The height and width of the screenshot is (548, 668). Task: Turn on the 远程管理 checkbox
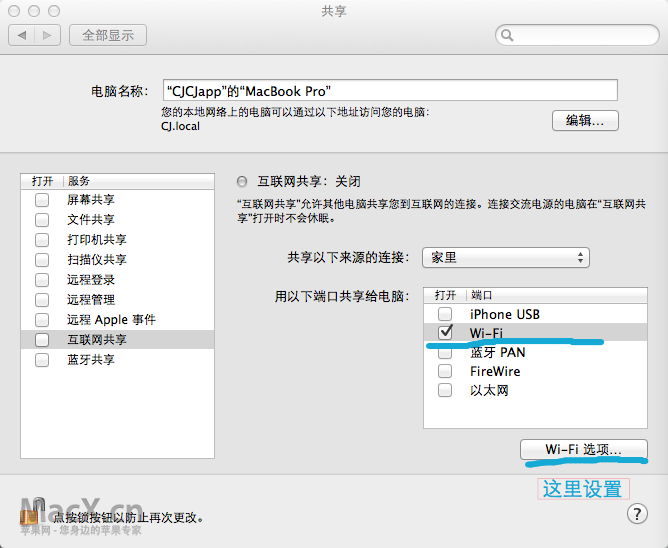click(42, 300)
